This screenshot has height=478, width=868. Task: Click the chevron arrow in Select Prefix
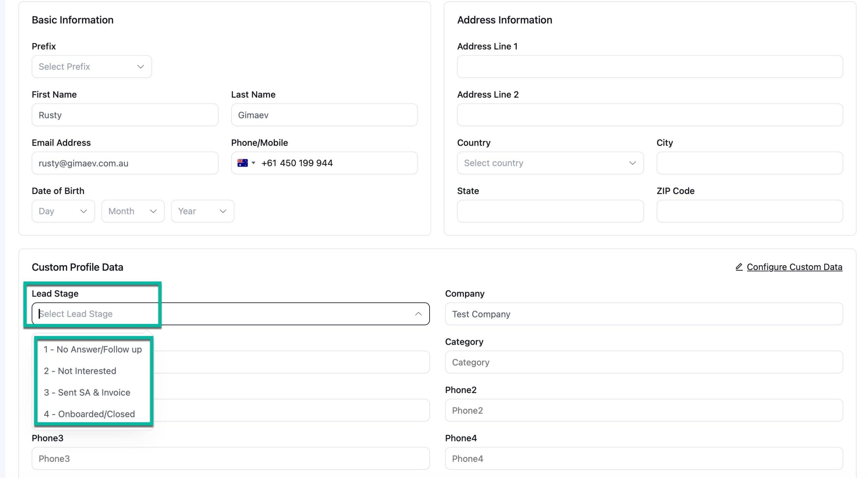(140, 66)
